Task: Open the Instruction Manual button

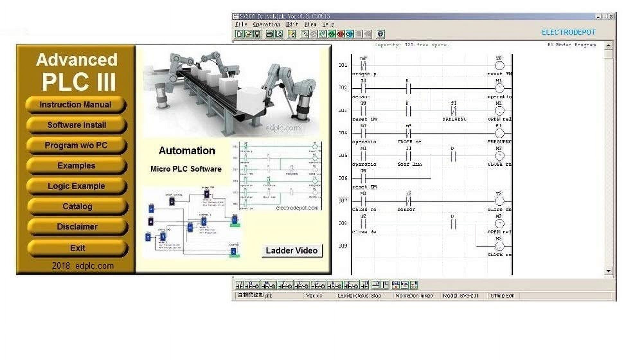Action: (76, 105)
